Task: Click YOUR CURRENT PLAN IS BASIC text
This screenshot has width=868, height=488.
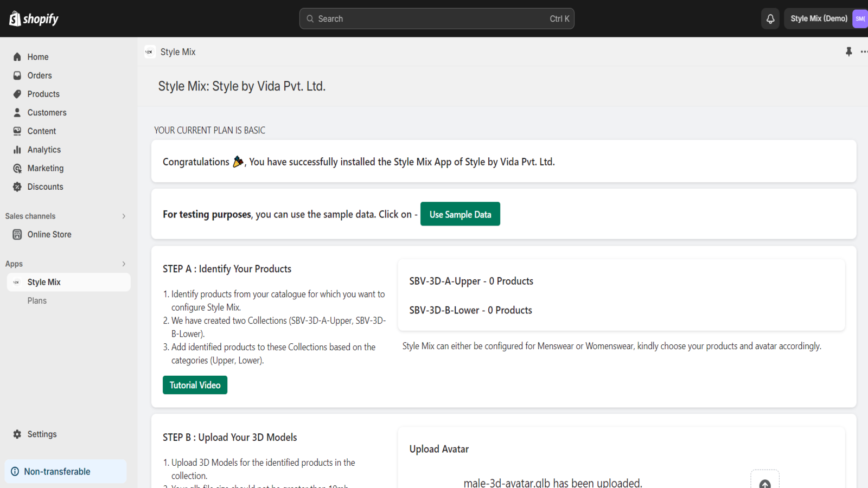Action: point(209,130)
